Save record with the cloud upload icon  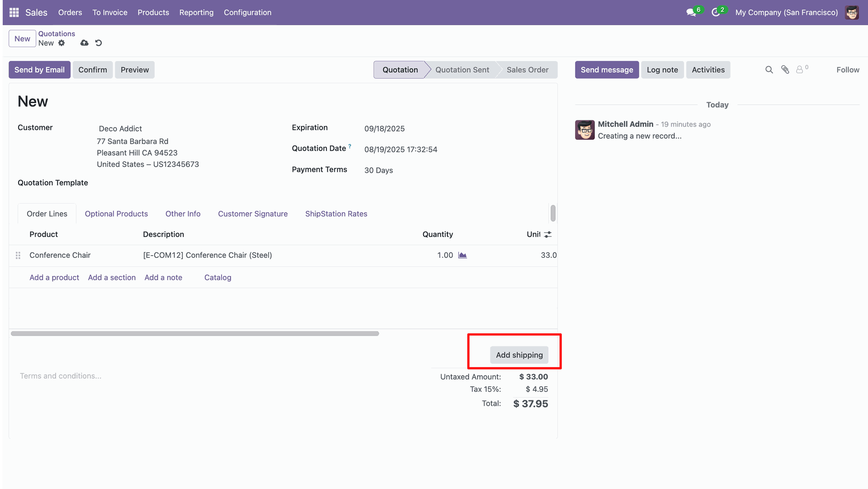point(84,43)
